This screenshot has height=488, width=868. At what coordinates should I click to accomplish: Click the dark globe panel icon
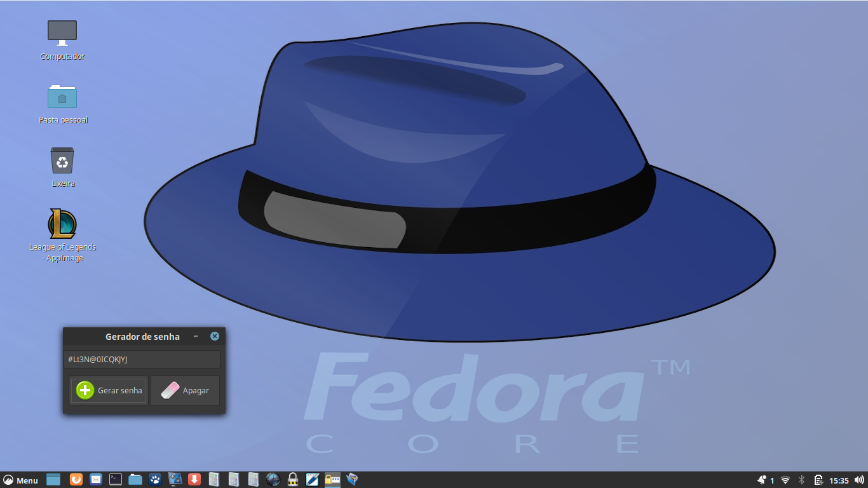pyautogui.click(x=273, y=480)
